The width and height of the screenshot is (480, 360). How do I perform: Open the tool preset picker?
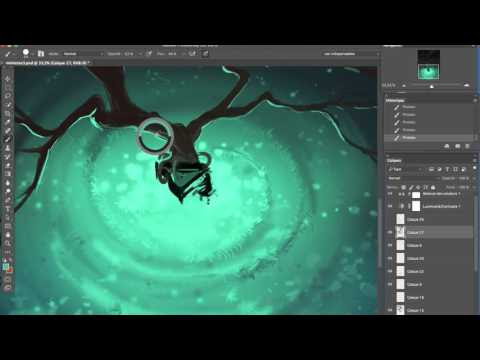9,53
